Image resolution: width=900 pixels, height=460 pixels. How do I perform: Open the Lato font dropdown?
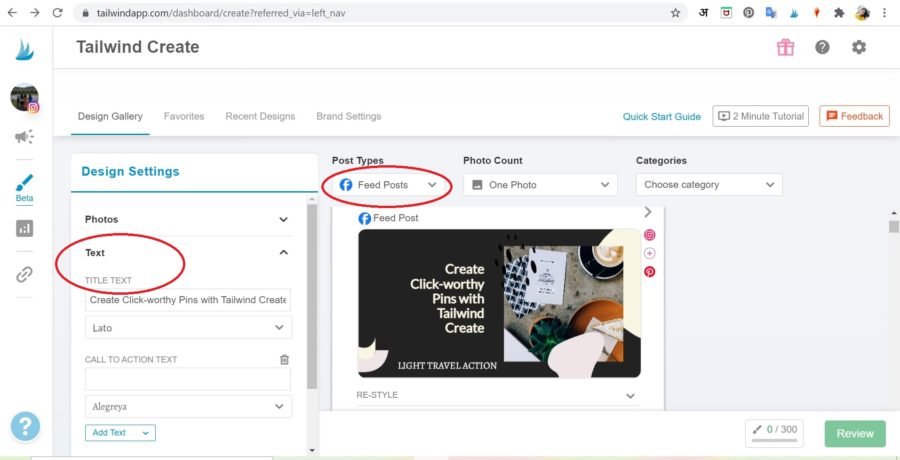point(188,327)
